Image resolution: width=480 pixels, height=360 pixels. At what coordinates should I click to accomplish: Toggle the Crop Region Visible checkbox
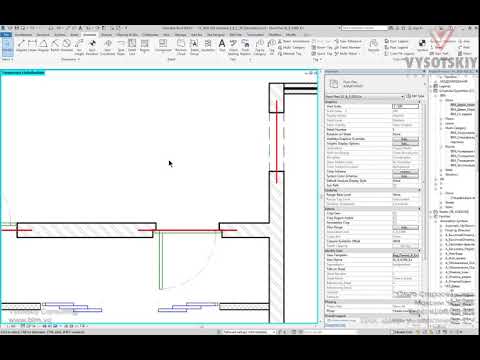395,218
